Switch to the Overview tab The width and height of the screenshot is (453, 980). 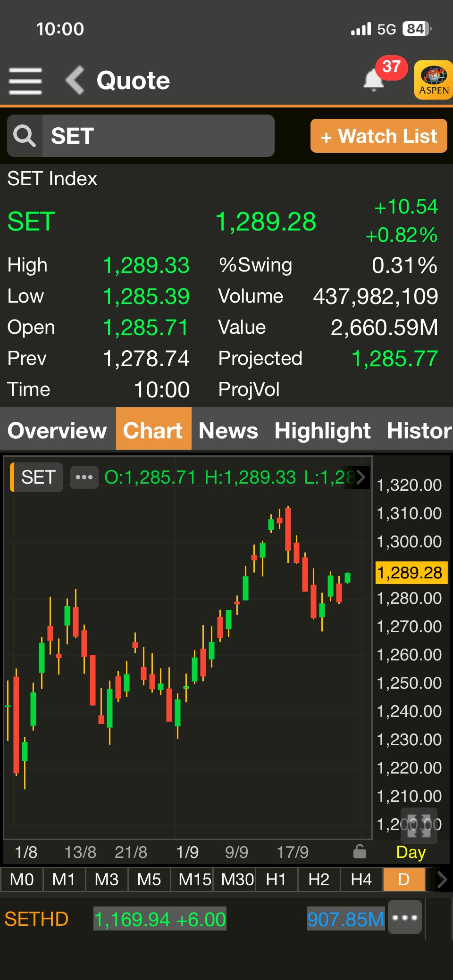click(x=57, y=430)
